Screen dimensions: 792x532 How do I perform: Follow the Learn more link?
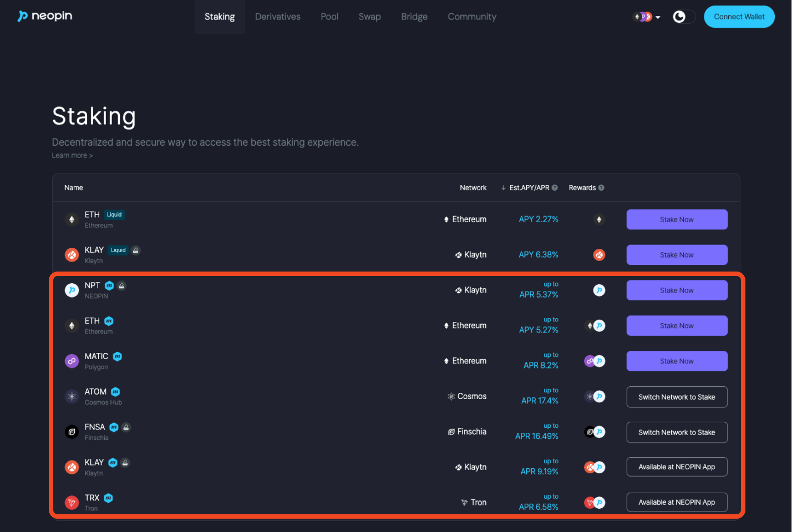click(72, 156)
